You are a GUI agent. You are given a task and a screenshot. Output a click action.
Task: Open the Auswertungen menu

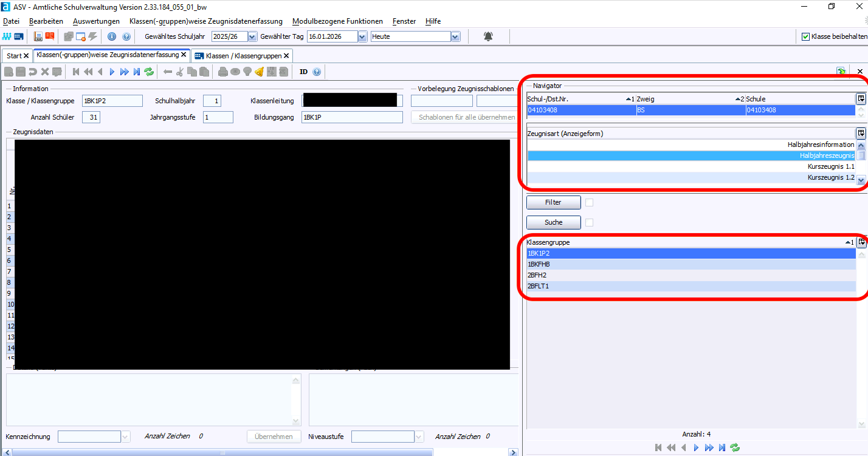tap(96, 21)
